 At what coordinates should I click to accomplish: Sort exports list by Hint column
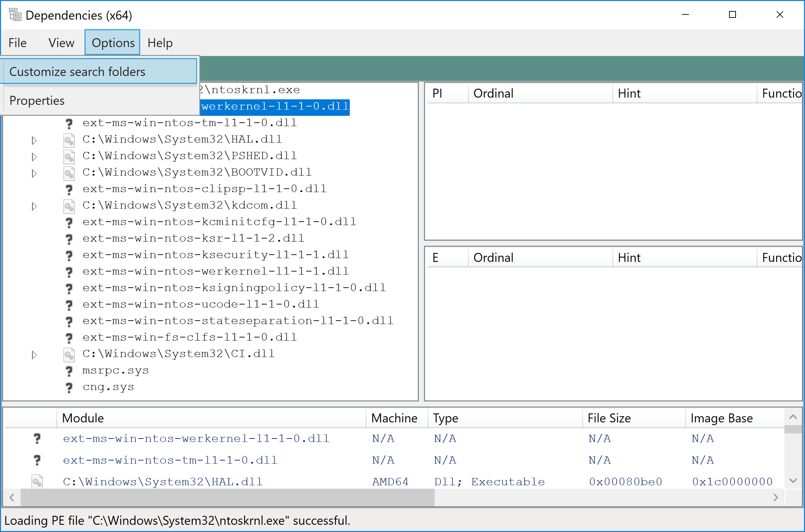pyautogui.click(x=685, y=257)
